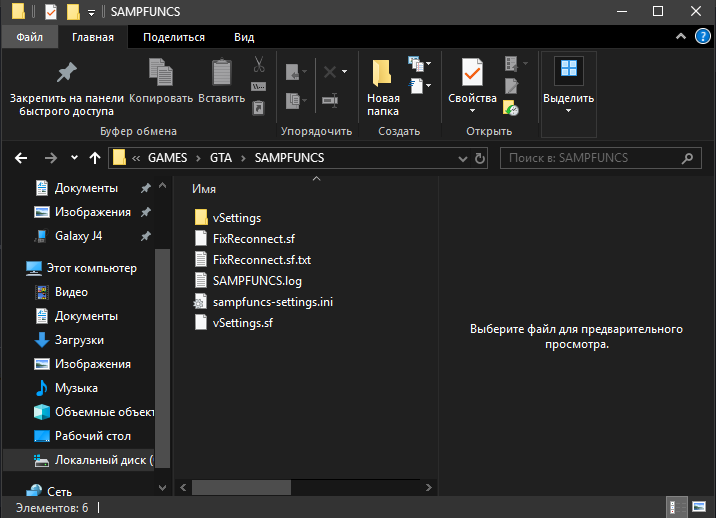Sort by the Имя column header
This screenshot has width=716, height=518.
(x=204, y=188)
